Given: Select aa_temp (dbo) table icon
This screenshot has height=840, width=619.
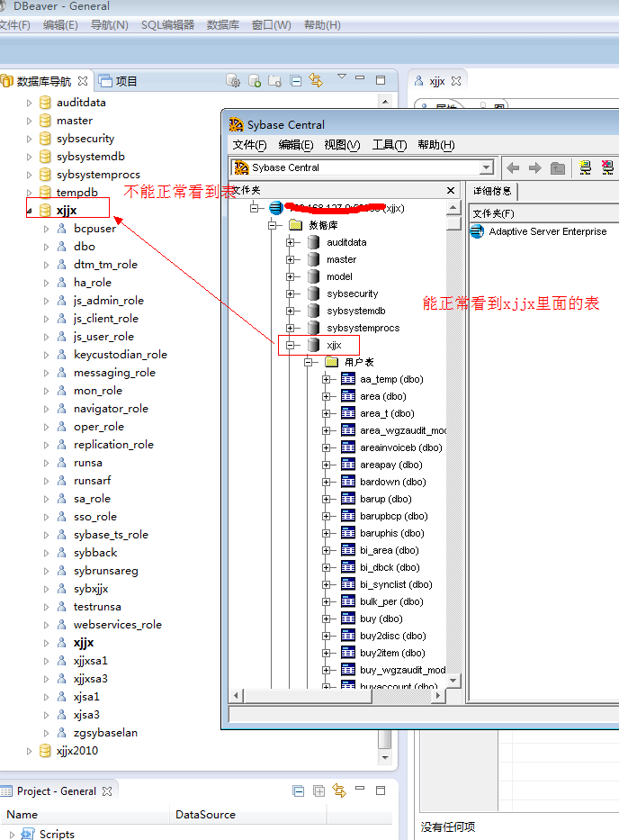Looking at the screenshot, I should click(x=348, y=379).
